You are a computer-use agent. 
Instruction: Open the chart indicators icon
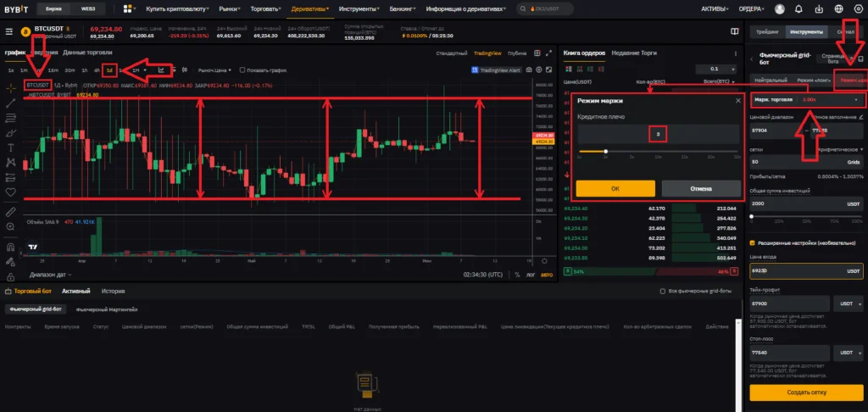pos(162,70)
